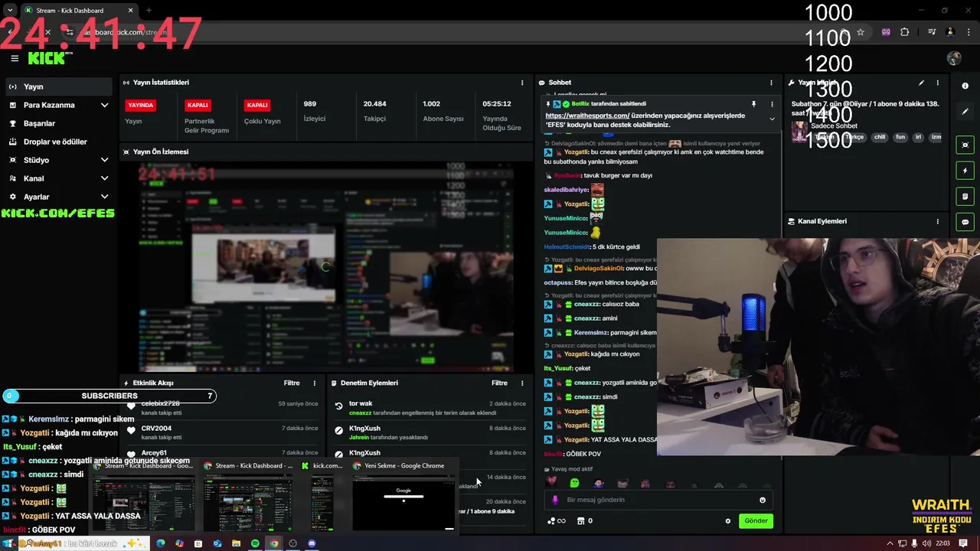Expand the Stüdyo sidebar section
Viewport: 980px width, 551px height.
click(x=58, y=160)
